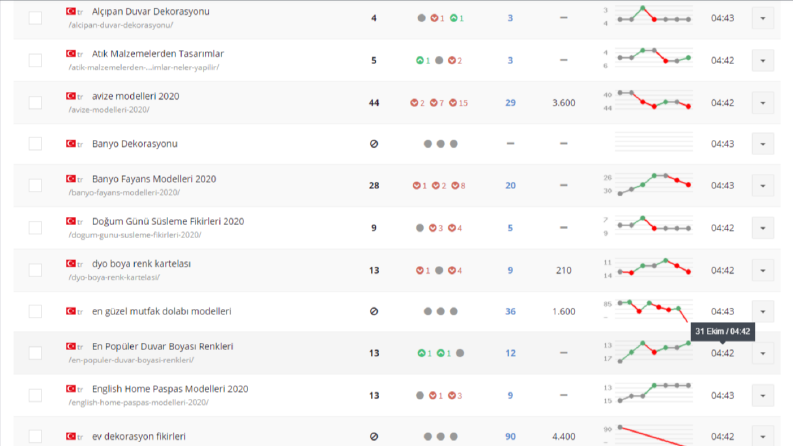Click the blue 36 value for mutfak dolabı

point(510,311)
